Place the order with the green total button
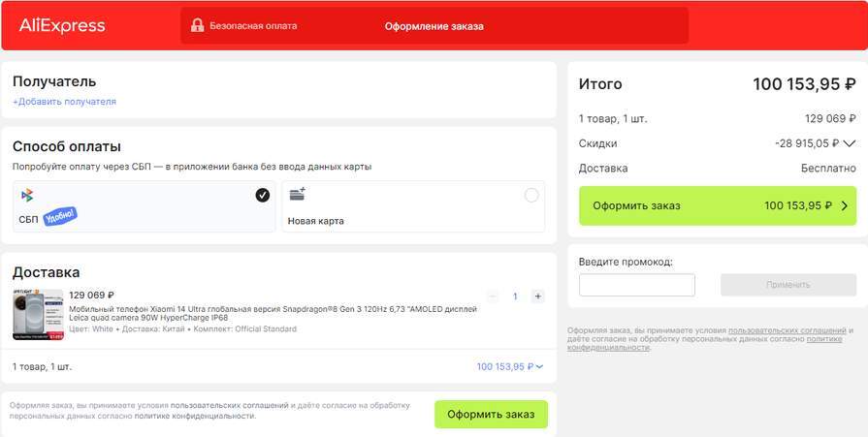868x437 pixels. pos(718,205)
